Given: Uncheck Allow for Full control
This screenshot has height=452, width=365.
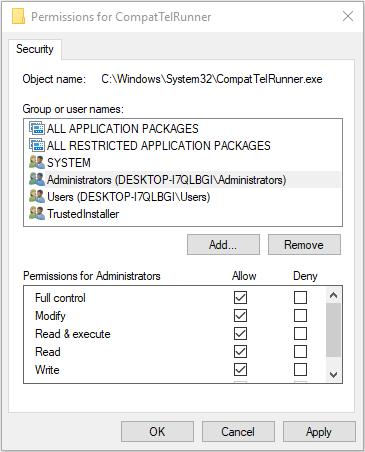Looking at the screenshot, I should point(240,297).
